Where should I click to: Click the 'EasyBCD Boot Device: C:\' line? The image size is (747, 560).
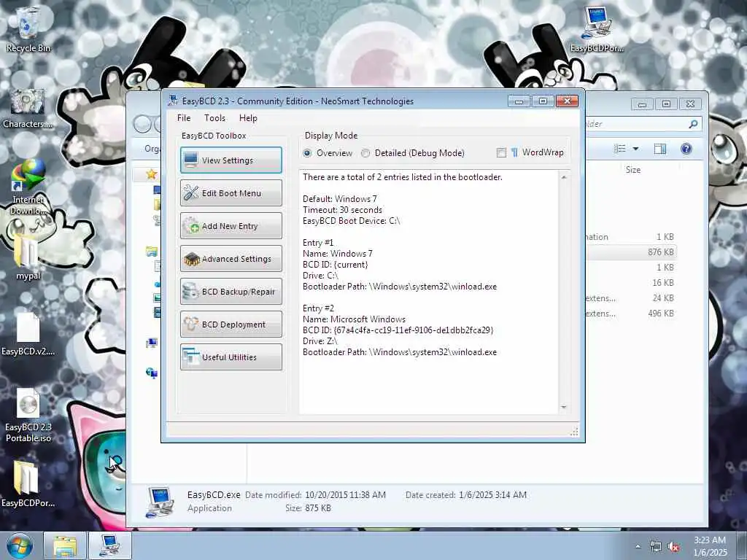[x=351, y=221]
